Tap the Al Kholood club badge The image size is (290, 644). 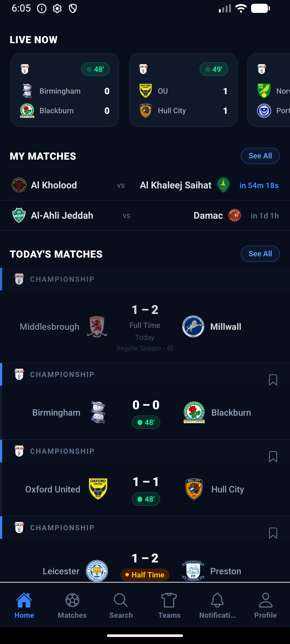[19, 185]
